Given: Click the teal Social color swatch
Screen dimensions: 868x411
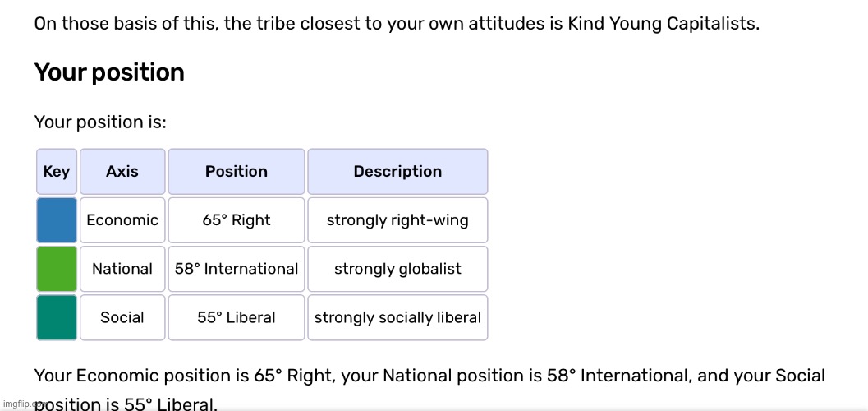Looking at the screenshot, I should click(x=57, y=317).
